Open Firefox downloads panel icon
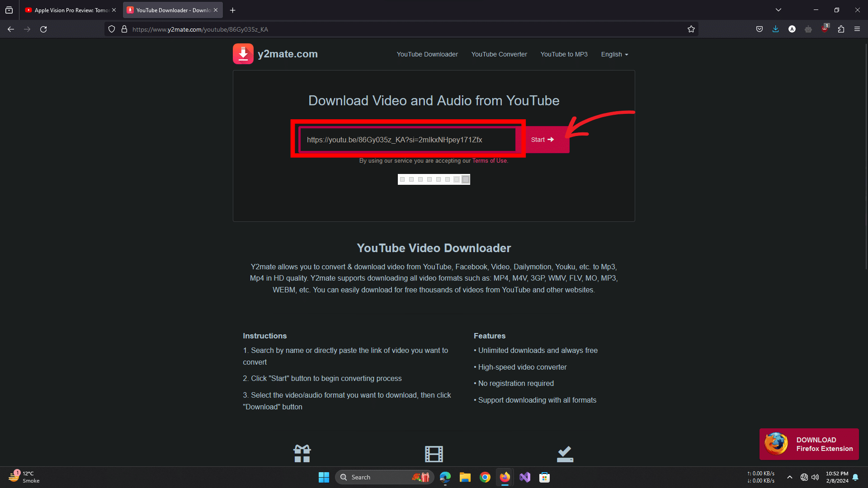Screen dimensions: 868x488 [775, 29]
